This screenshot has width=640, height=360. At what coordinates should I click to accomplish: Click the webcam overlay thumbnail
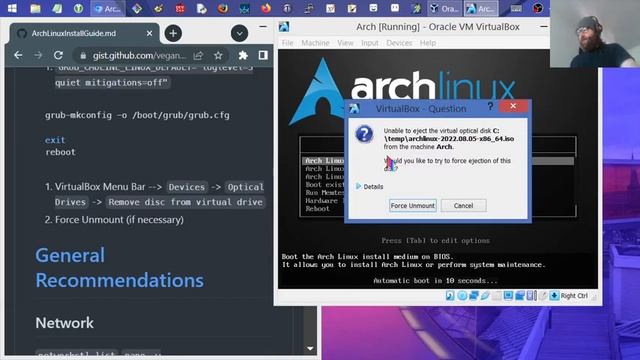click(x=595, y=33)
